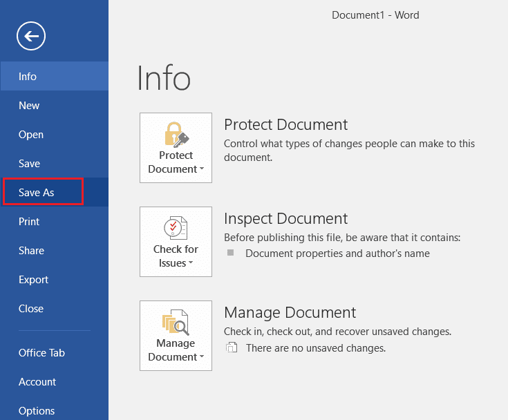Open the Protect Document dropdown button
Viewport: 508px width, 420px height.
(176, 148)
